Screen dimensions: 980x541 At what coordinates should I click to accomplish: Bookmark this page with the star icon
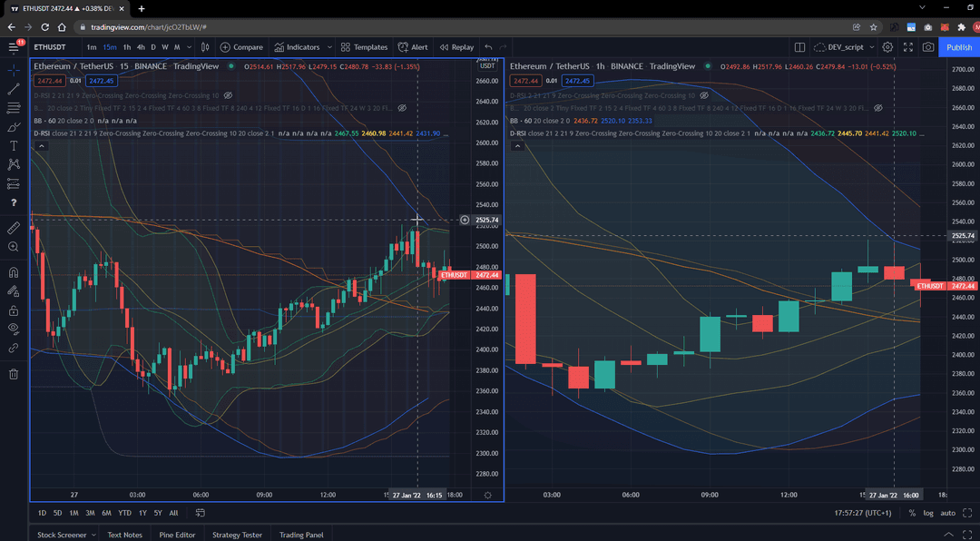[873, 27]
